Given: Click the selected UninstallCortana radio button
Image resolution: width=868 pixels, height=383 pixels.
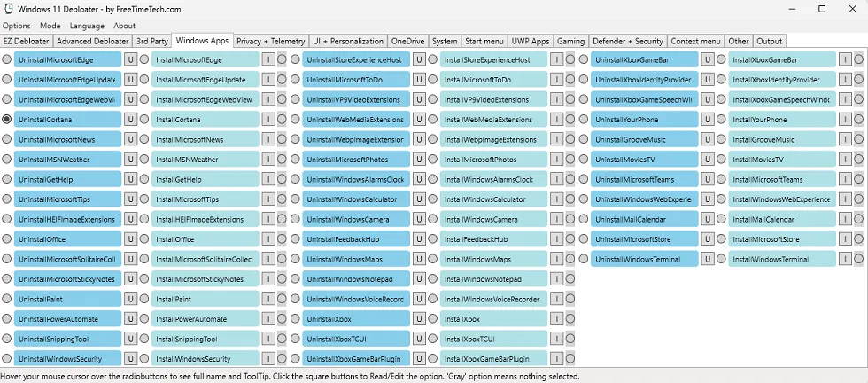Looking at the screenshot, I should [x=7, y=119].
